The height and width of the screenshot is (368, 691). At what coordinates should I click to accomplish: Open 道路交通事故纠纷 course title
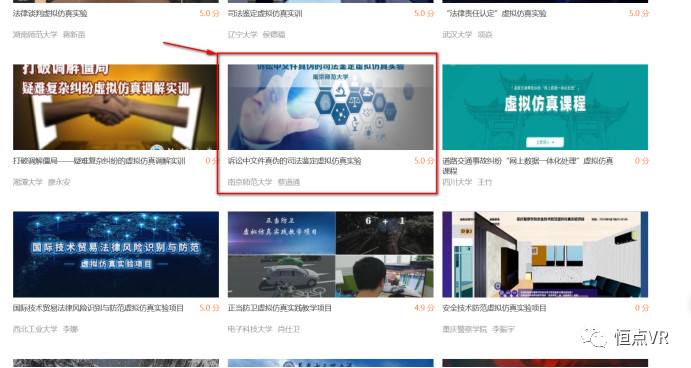pyautogui.click(x=528, y=165)
